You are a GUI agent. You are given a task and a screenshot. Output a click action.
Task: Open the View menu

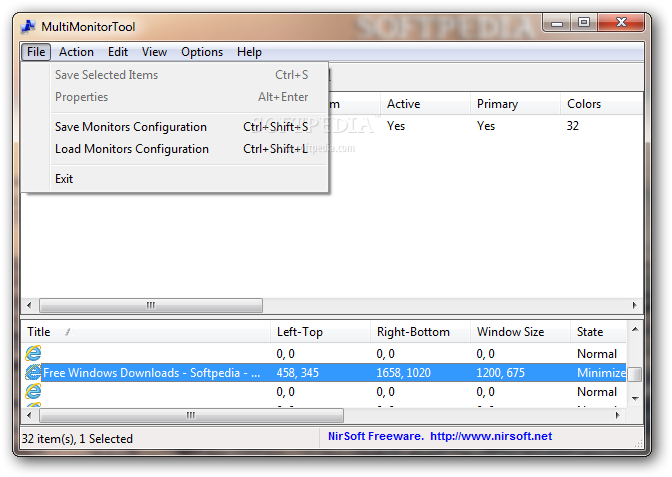coord(154,52)
